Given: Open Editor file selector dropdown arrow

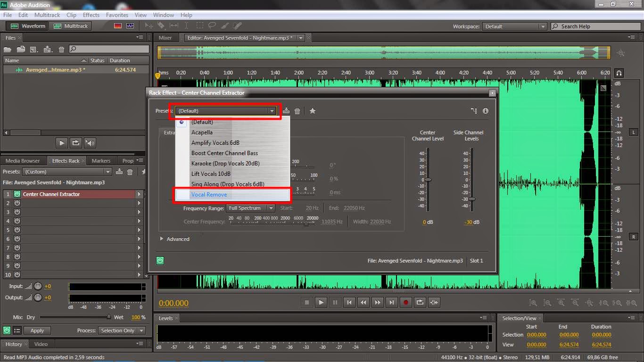Looking at the screenshot, I should 300,38.
